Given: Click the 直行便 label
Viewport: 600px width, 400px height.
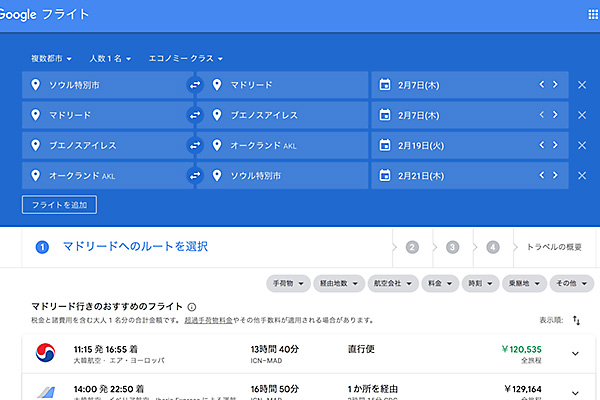Looking at the screenshot, I should (x=361, y=349).
